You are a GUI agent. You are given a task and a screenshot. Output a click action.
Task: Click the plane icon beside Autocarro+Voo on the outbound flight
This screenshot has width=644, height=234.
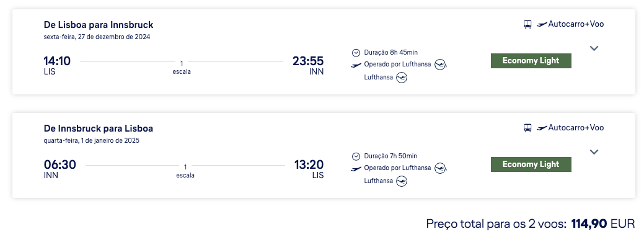click(542, 24)
